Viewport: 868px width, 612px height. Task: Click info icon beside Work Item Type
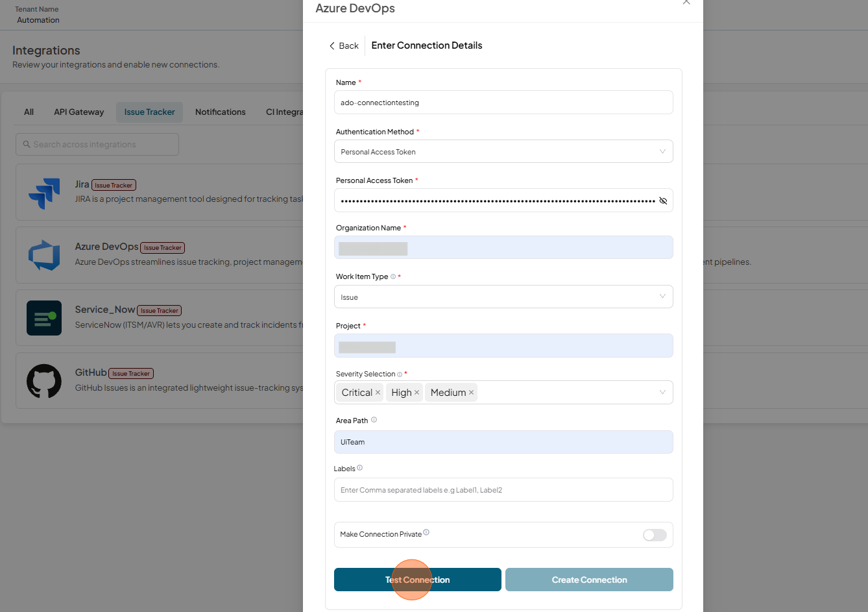pyautogui.click(x=393, y=276)
